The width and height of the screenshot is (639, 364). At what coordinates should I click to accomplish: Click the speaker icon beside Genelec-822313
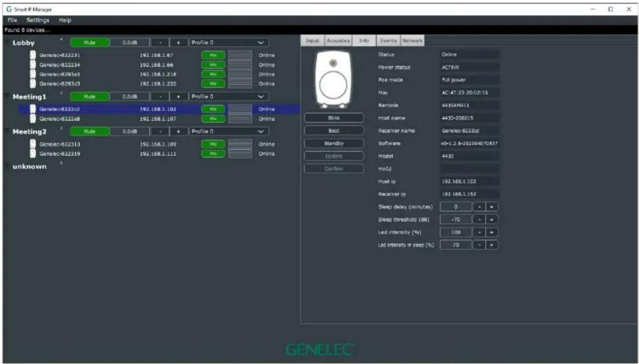tap(32, 144)
